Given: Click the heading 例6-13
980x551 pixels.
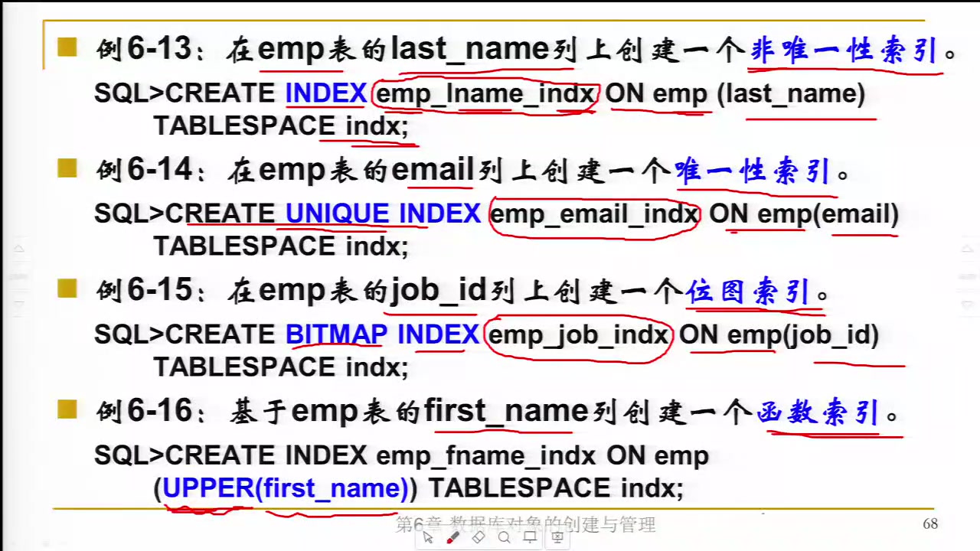Looking at the screenshot, I should coord(143,50).
